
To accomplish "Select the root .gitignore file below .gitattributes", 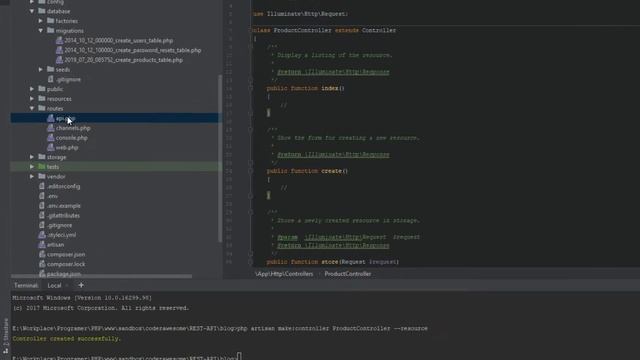I will (x=60, y=225).
